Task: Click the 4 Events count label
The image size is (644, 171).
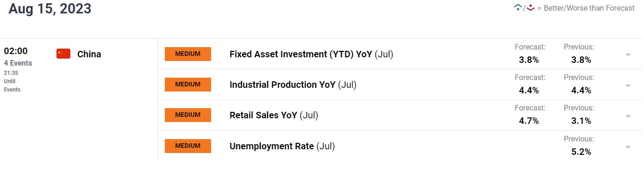Action: click(18, 63)
